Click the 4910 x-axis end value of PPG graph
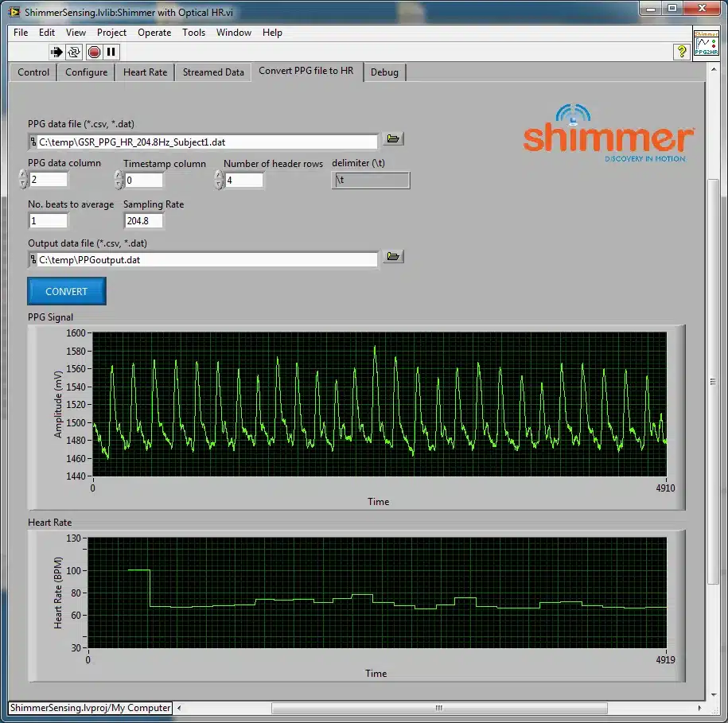Image resolution: width=728 pixels, height=723 pixels. pos(665,488)
